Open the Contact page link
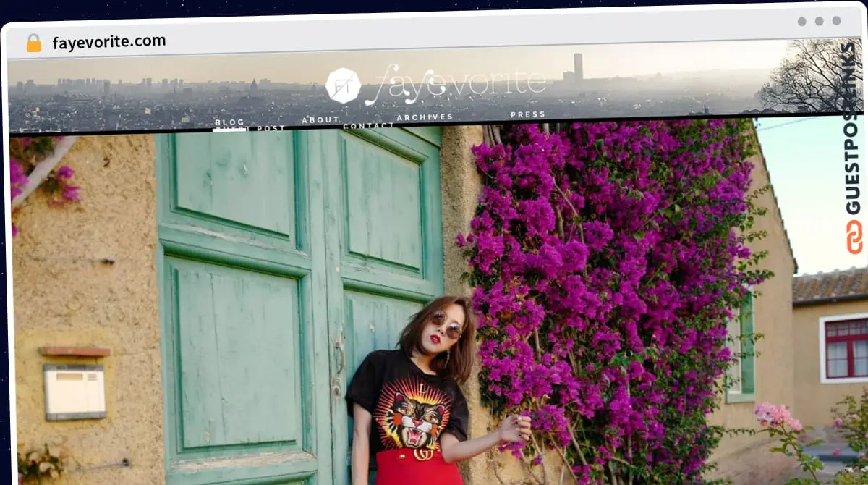The height and width of the screenshot is (485, 868). [x=369, y=126]
